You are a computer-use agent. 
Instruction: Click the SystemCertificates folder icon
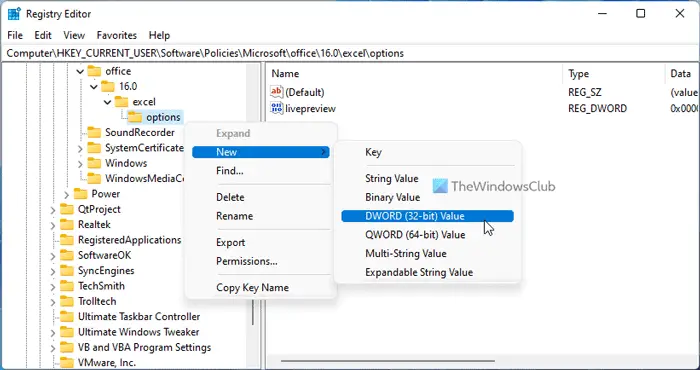[x=94, y=148]
